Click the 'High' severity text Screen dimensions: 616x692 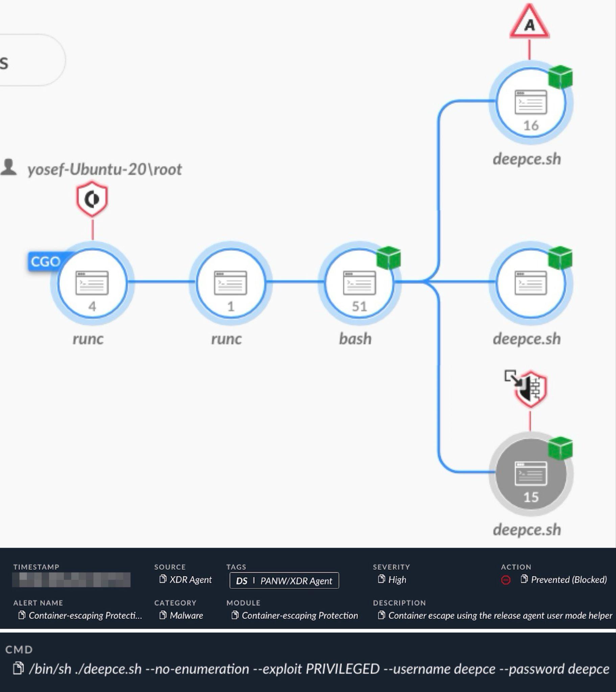coord(397,579)
